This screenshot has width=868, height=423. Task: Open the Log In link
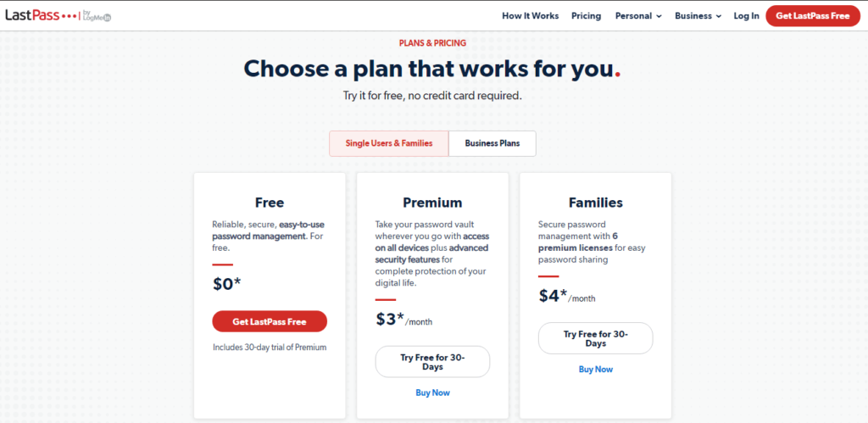click(x=746, y=16)
